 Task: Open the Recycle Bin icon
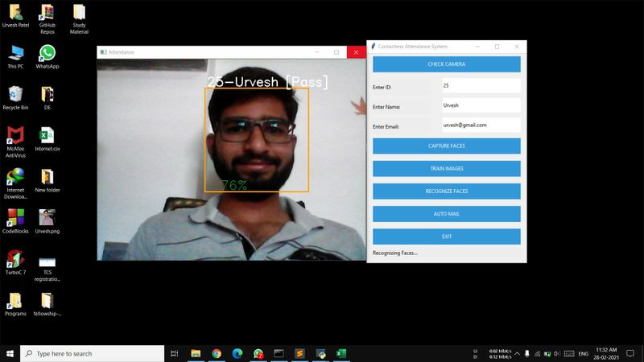tap(14, 96)
